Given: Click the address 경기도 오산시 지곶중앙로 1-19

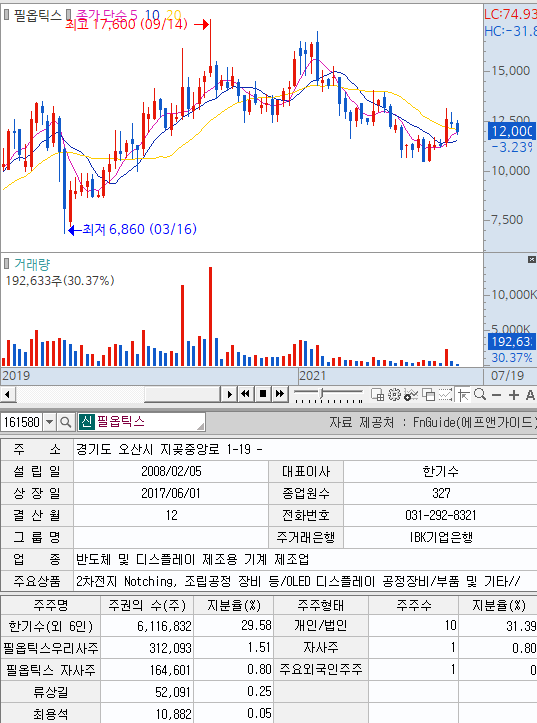Looking at the screenshot, I should [x=169, y=449].
